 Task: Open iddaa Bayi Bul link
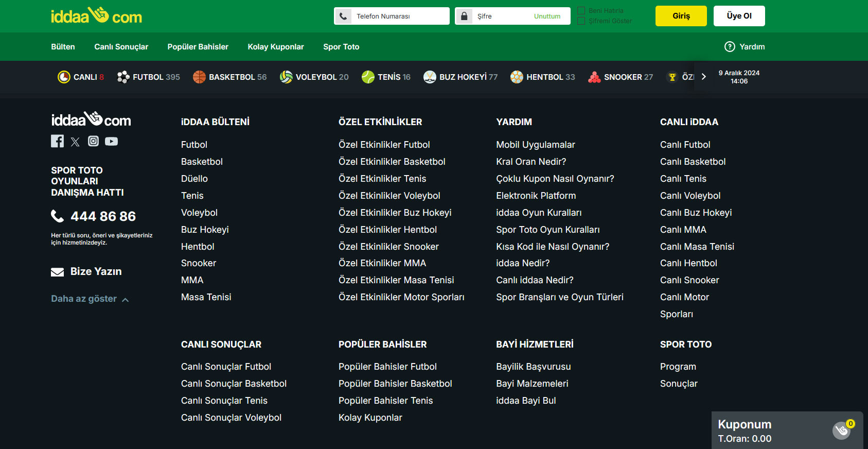[x=526, y=401]
